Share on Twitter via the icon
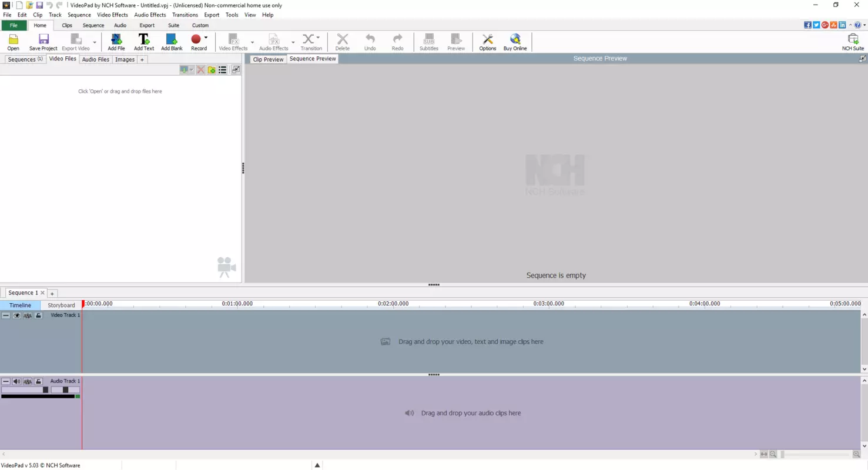The height and width of the screenshot is (470, 868). [816, 25]
